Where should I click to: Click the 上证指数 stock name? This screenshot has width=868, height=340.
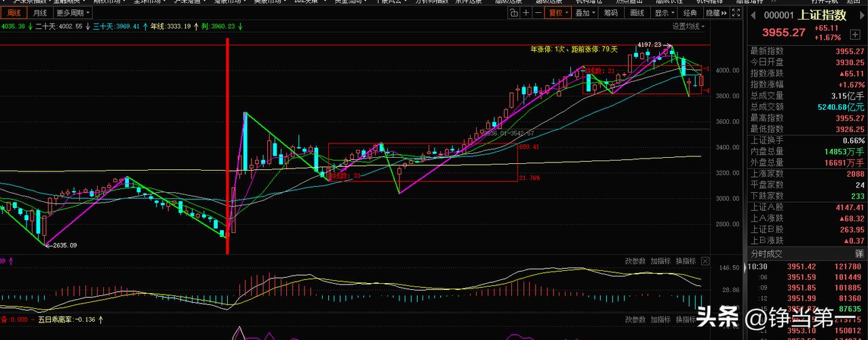tap(823, 15)
